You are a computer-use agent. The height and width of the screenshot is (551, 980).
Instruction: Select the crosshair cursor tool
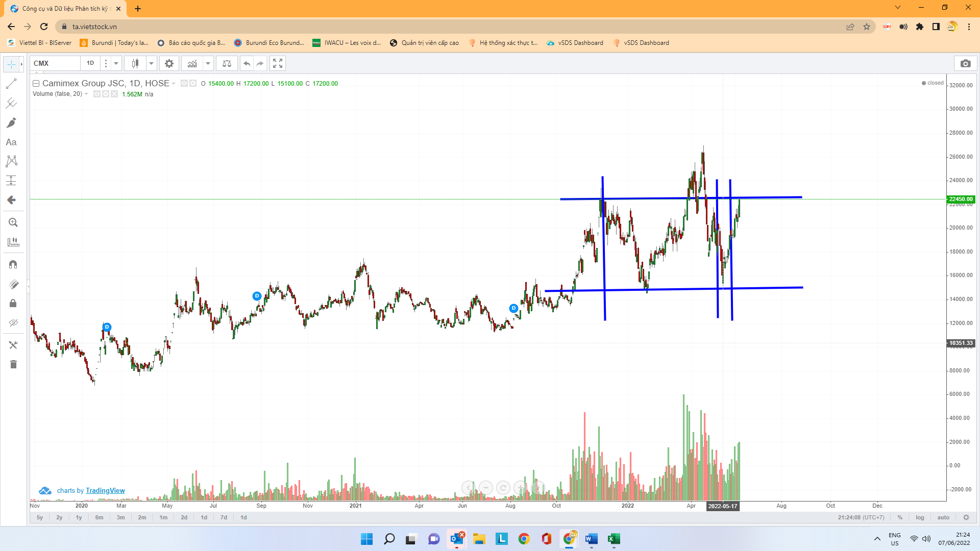coord(11,64)
